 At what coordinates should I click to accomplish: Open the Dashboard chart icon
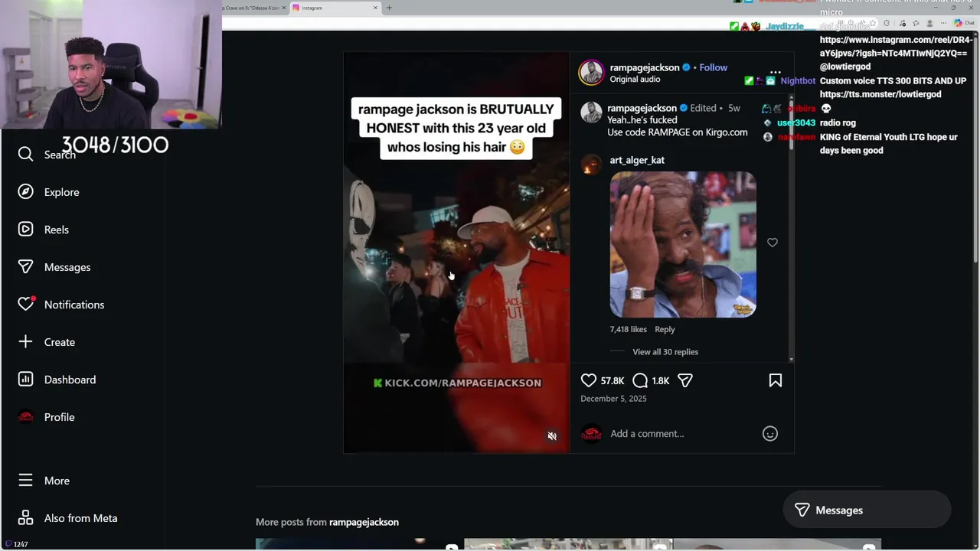[x=25, y=380]
